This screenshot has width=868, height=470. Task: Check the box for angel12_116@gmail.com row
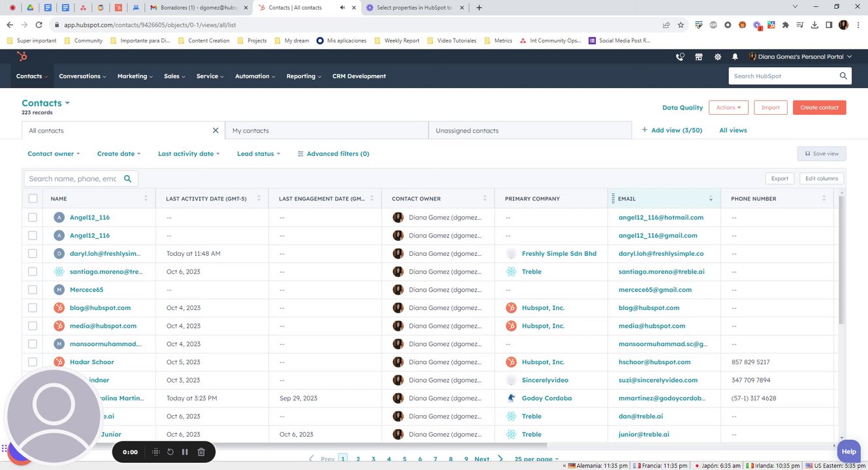[x=33, y=236]
